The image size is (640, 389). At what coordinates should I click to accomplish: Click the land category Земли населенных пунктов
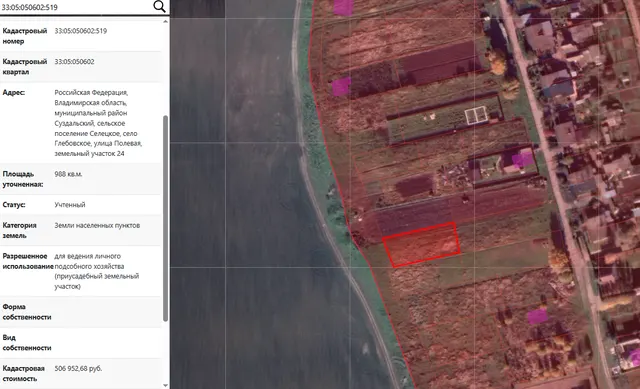click(97, 225)
